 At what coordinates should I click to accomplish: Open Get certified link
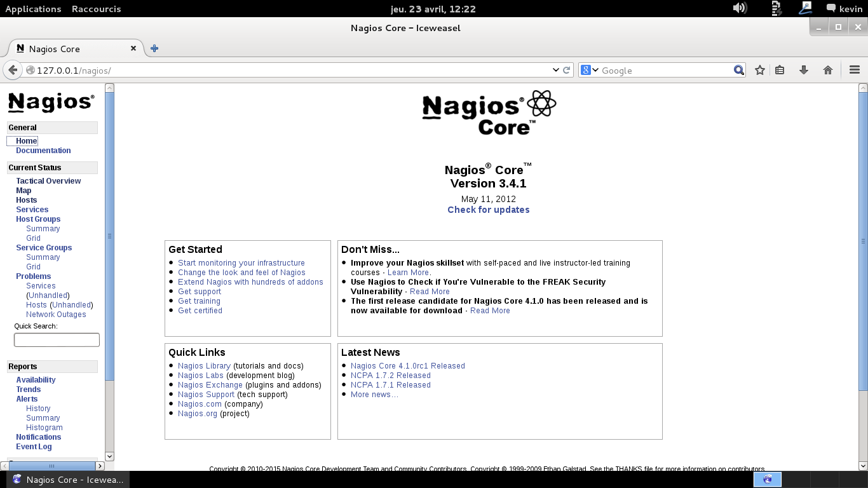200,311
